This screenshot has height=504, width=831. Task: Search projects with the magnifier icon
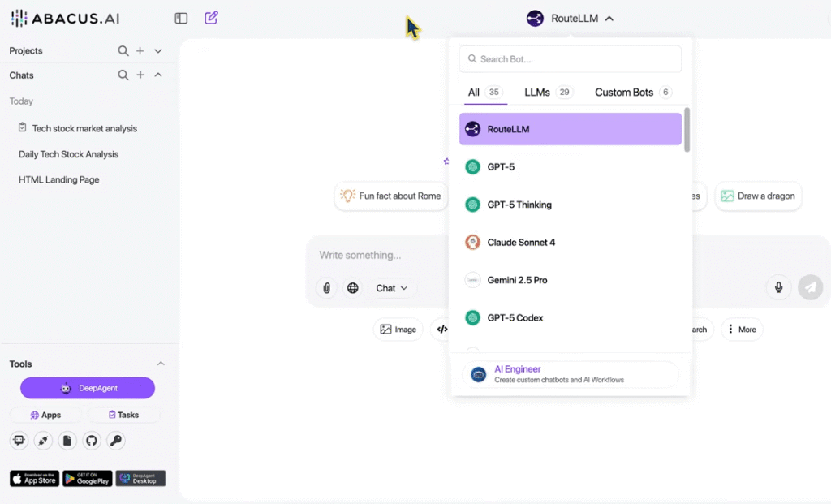123,51
